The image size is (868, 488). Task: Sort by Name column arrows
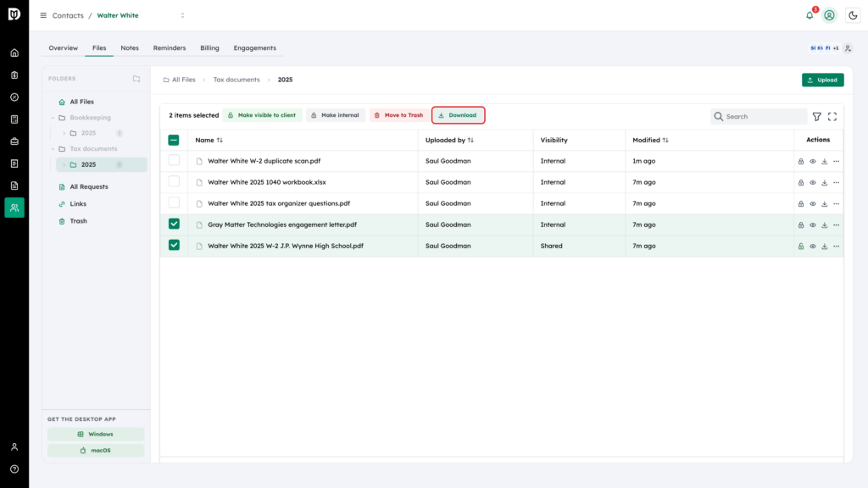tap(220, 141)
